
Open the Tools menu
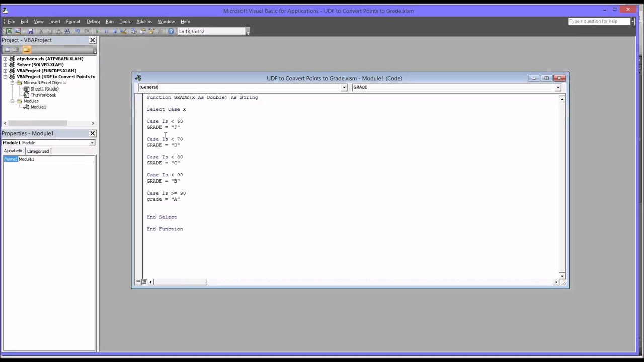pyautogui.click(x=125, y=21)
